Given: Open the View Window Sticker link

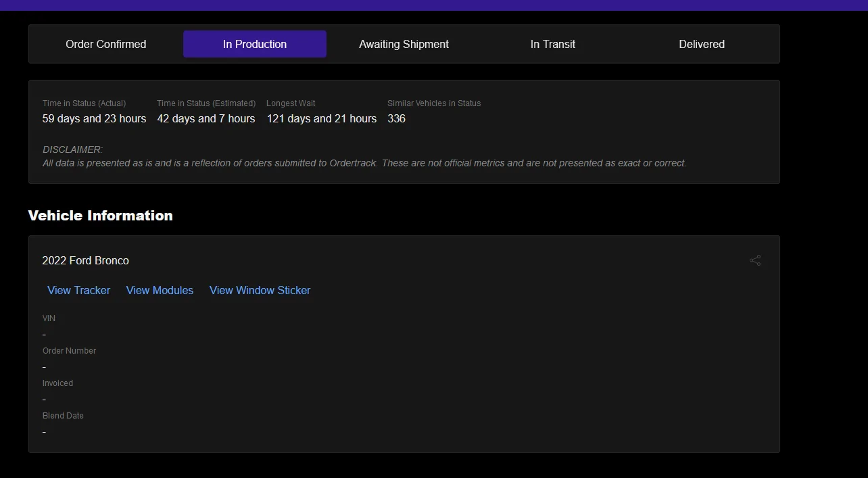Looking at the screenshot, I should pyautogui.click(x=260, y=290).
